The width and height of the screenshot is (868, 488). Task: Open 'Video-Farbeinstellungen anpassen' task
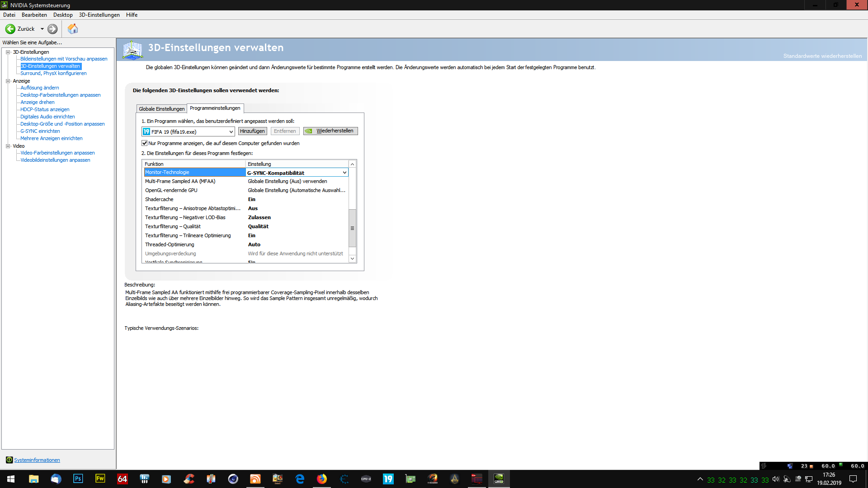(x=57, y=153)
